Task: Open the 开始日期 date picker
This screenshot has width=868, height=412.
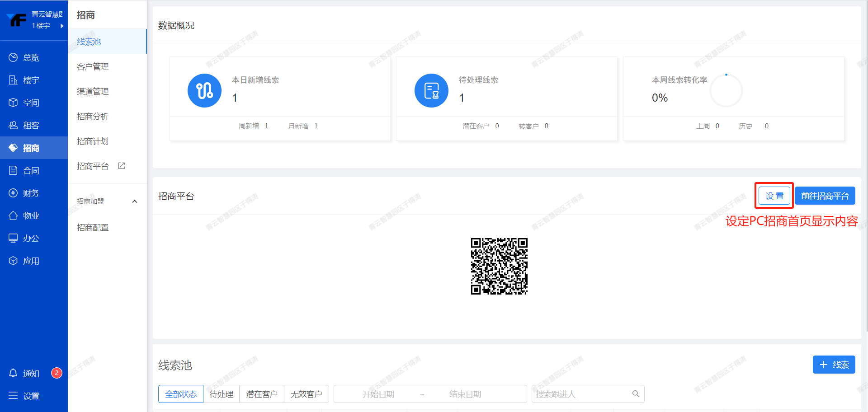Action: point(378,394)
